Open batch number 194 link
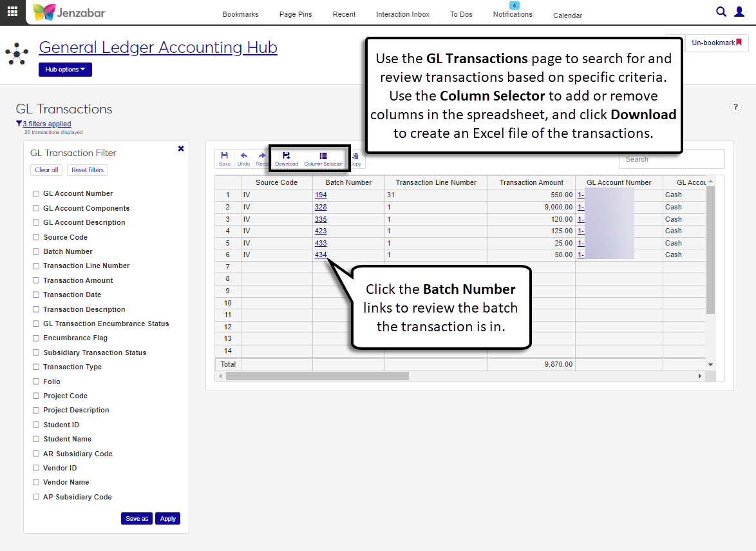The image size is (756, 551). coord(321,195)
